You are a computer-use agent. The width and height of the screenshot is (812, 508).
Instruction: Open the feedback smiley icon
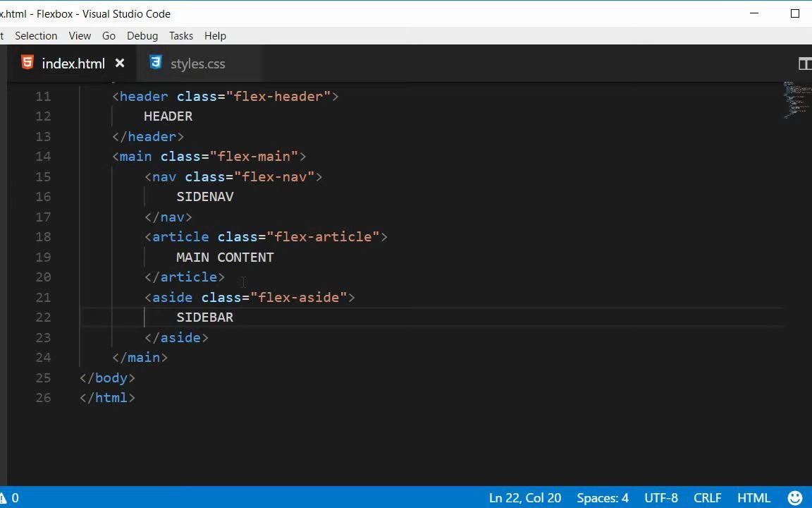(x=794, y=498)
